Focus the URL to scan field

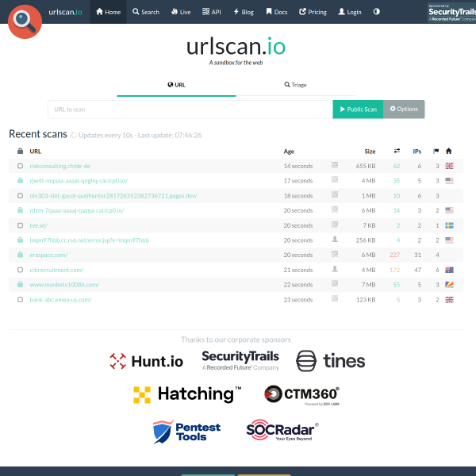point(190,109)
